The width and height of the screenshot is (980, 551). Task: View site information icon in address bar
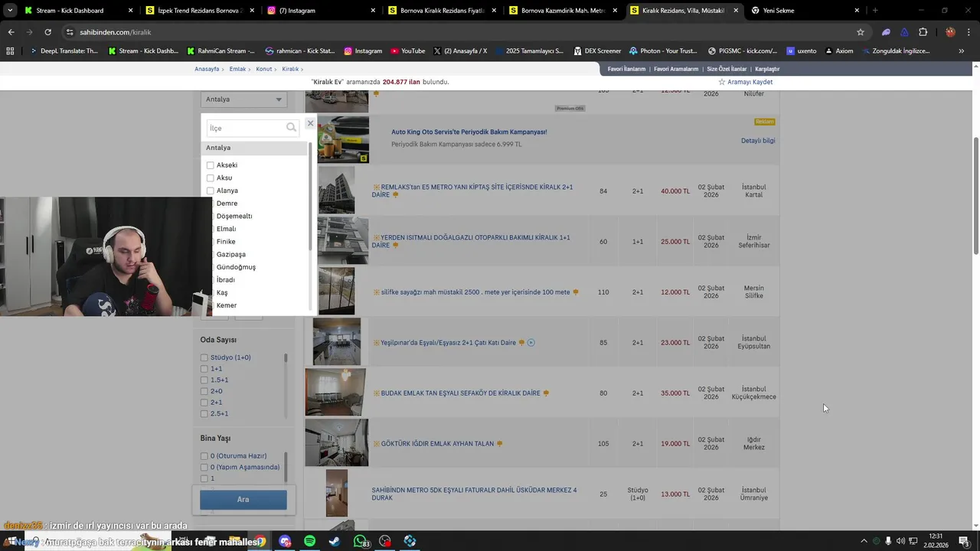pos(70,32)
